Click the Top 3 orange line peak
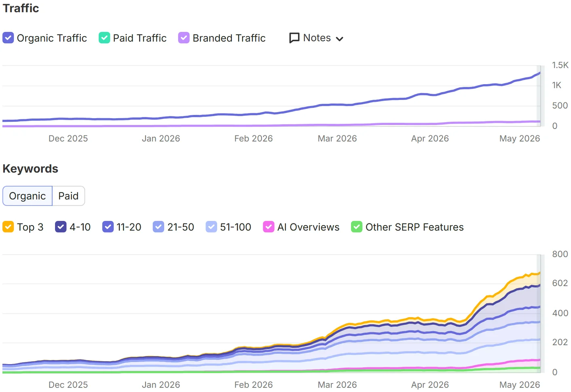This screenshot has height=392, width=571. click(x=539, y=273)
